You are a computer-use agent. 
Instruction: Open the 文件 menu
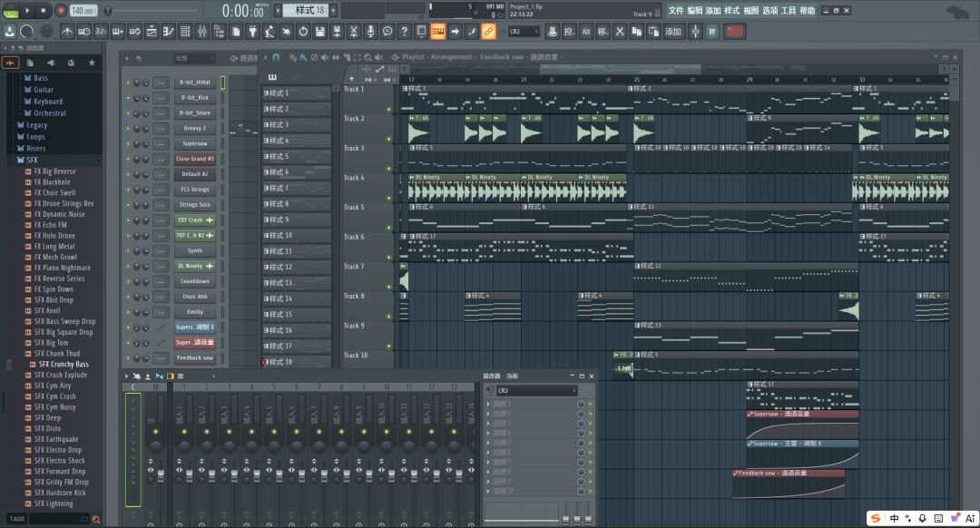(676, 11)
